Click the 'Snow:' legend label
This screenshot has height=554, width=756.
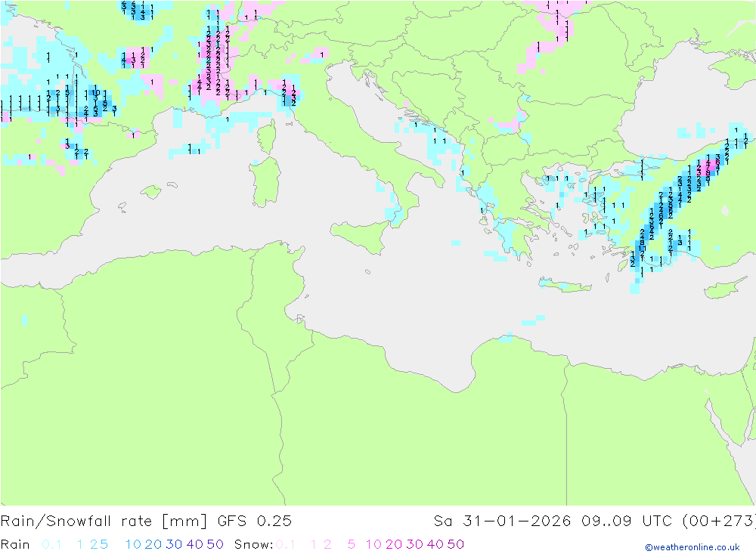tap(253, 544)
